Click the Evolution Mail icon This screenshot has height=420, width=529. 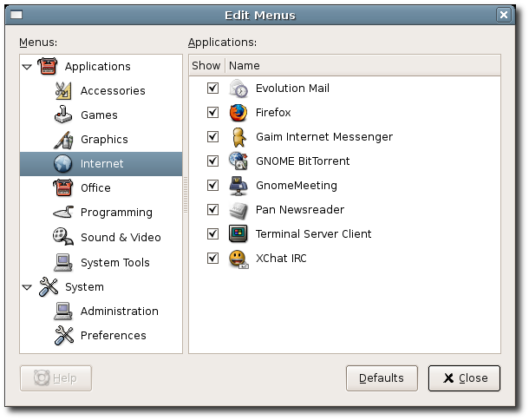coord(238,89)
